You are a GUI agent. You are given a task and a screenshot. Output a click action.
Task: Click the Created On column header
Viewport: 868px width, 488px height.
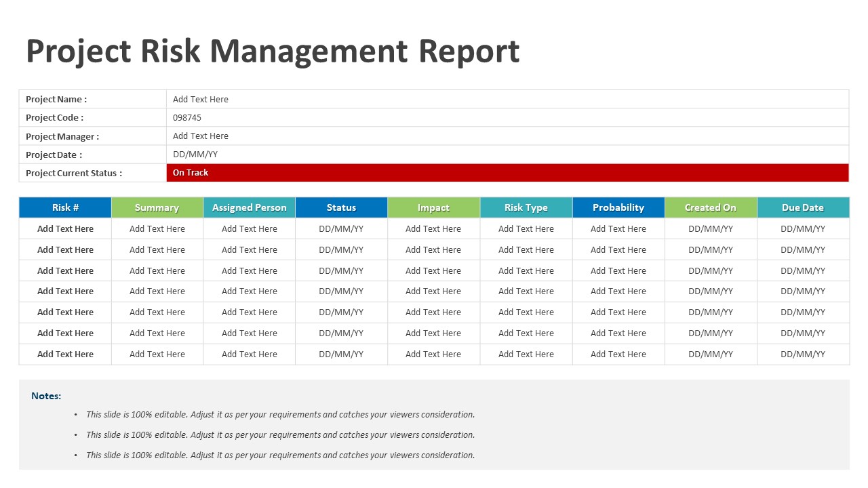[x=711, y=207]
